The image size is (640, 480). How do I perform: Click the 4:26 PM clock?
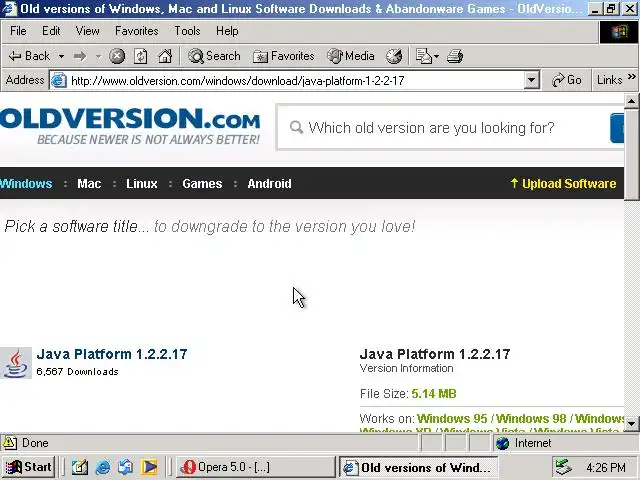[606, 467]
